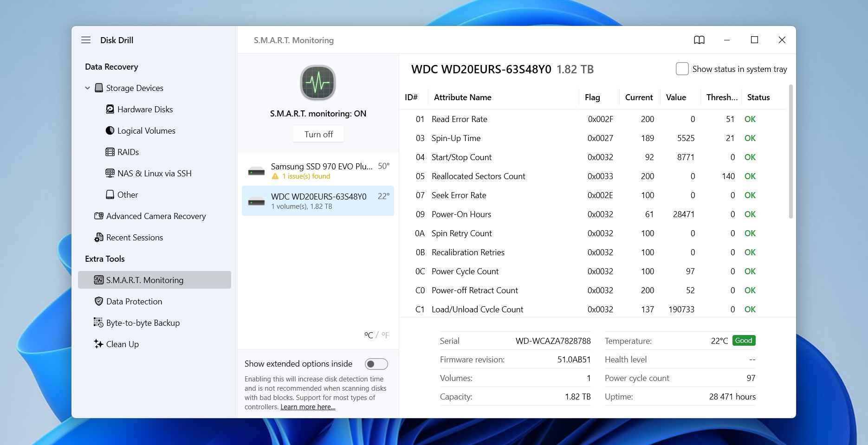Open the hamburger menu
The width and height of the screenshot is (868, 445).
(86, 40)
